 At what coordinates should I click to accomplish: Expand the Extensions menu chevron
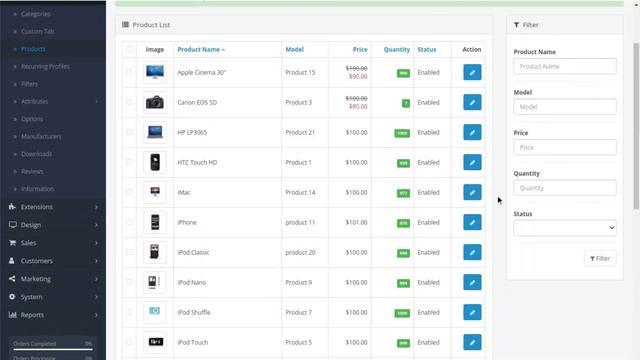point(96,207)
